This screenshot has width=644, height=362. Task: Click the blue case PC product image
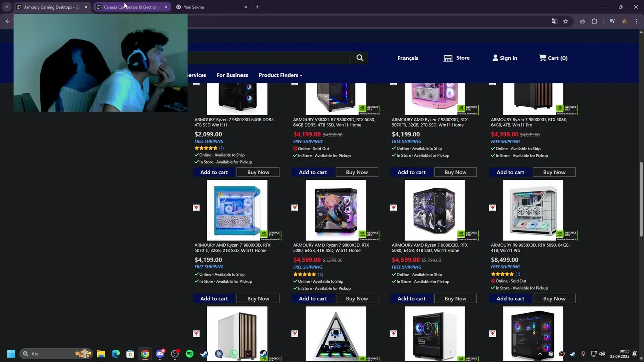tap(237, 211)
